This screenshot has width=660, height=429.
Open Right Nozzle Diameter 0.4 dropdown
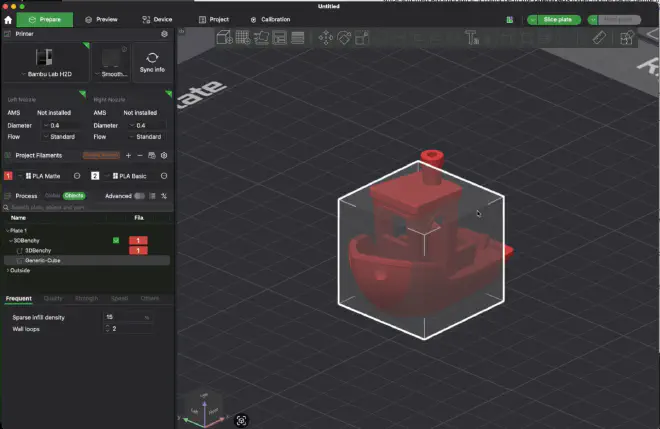[149, 125]
